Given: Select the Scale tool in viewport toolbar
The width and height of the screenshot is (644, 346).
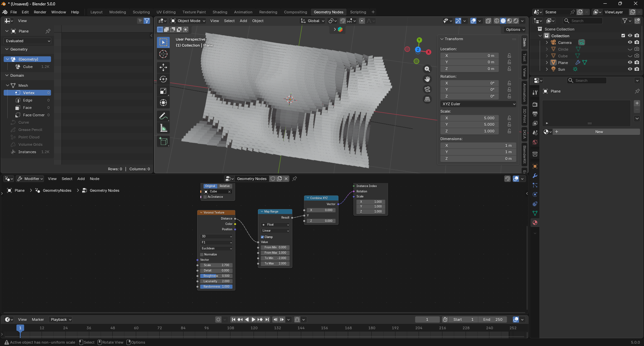Looking at the screenshot, I should [163, 91].
